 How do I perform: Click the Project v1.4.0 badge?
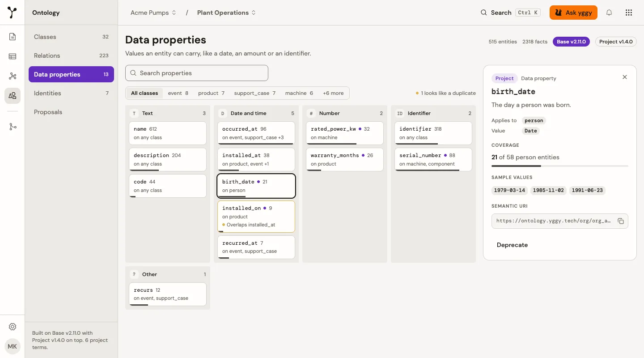tap(616, 42)
